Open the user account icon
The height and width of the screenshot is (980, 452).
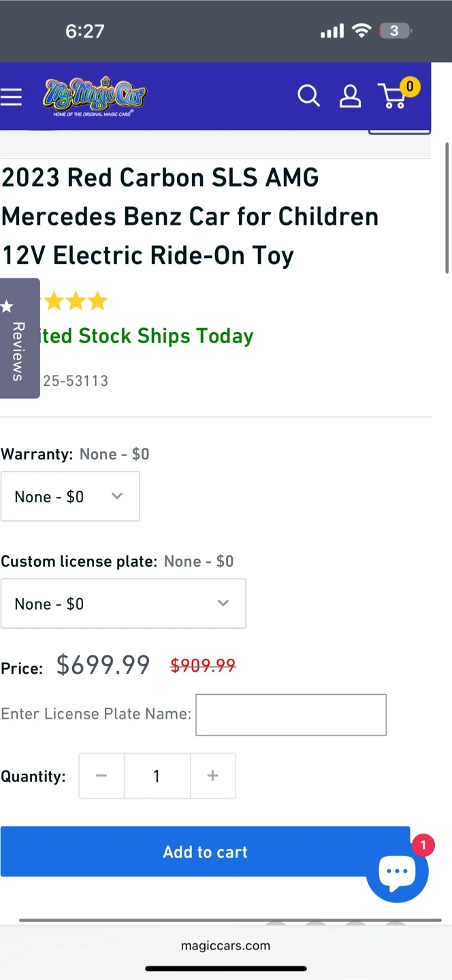(350, 96)
